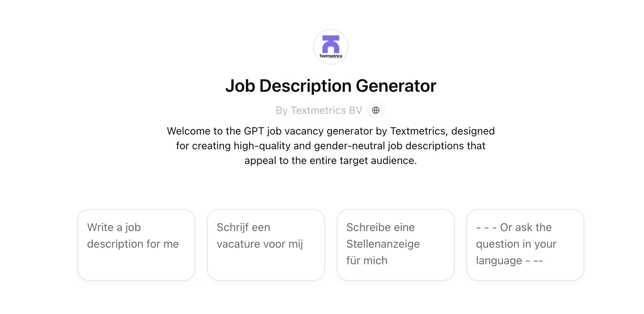Click the 'Job Description Generator' title
The image size is (644, 314).
point(331,86)
